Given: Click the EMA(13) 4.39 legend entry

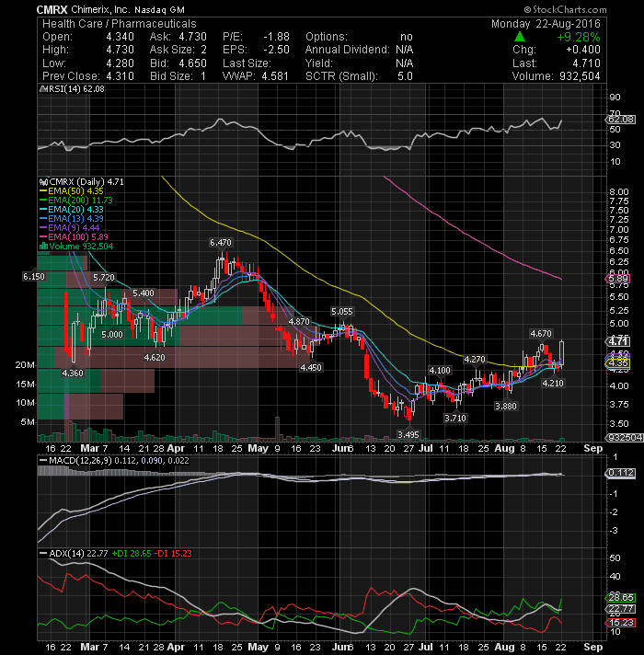Looking at the screenshot, I should [72, 218].
